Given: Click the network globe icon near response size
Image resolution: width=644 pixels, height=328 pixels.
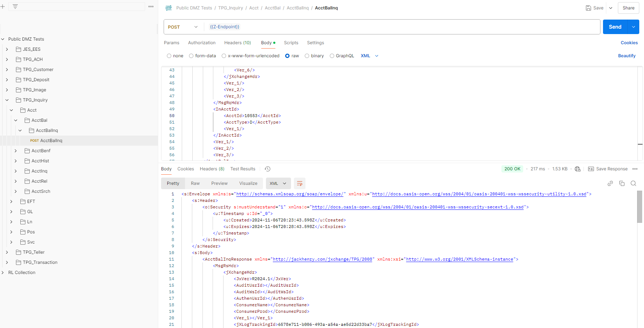Looking at the screenshot, I should pos(578,169).
